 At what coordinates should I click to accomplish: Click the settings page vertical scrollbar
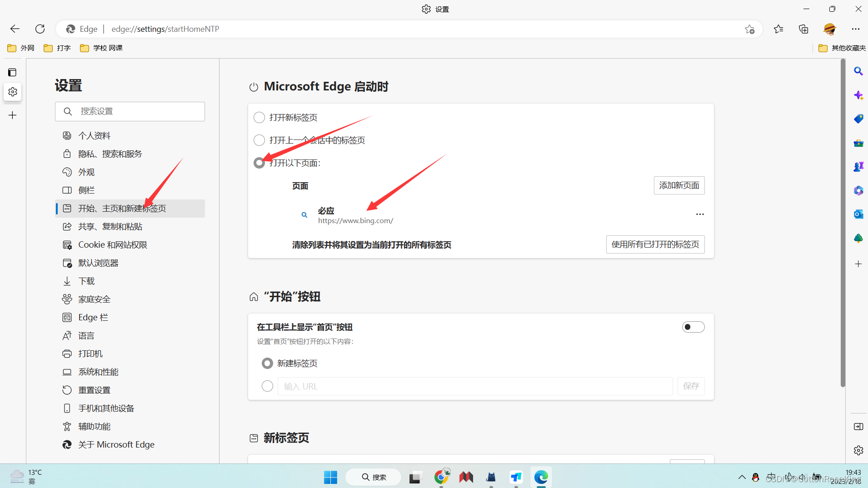point(843,223)
